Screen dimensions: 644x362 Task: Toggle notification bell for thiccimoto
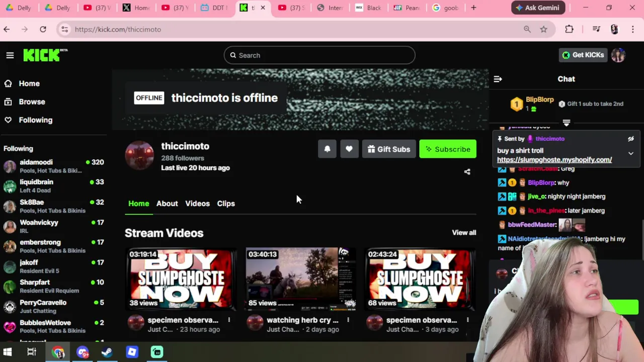click(327, 149)
